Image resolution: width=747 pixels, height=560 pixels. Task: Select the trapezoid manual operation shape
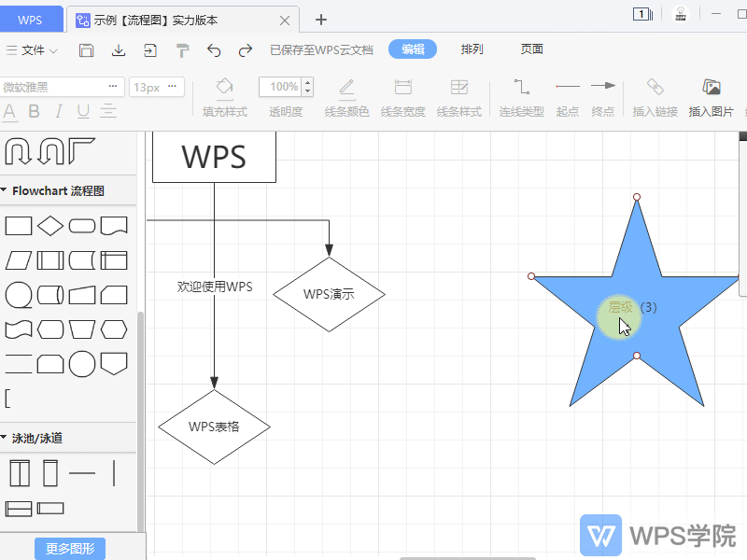pos(82,329)
